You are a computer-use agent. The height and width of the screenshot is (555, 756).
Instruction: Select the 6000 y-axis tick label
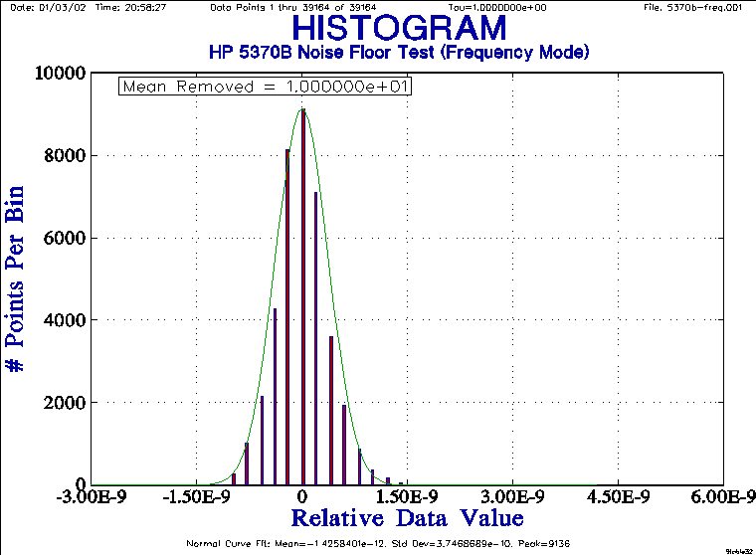65,238
